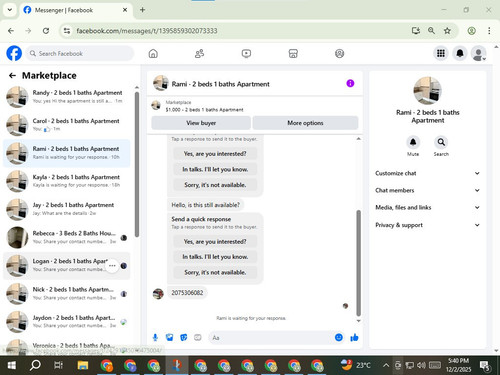This screenshot has height=375, width=500.
Task: Send the last "Sorry, it's not available." reply
Action: 215,272
